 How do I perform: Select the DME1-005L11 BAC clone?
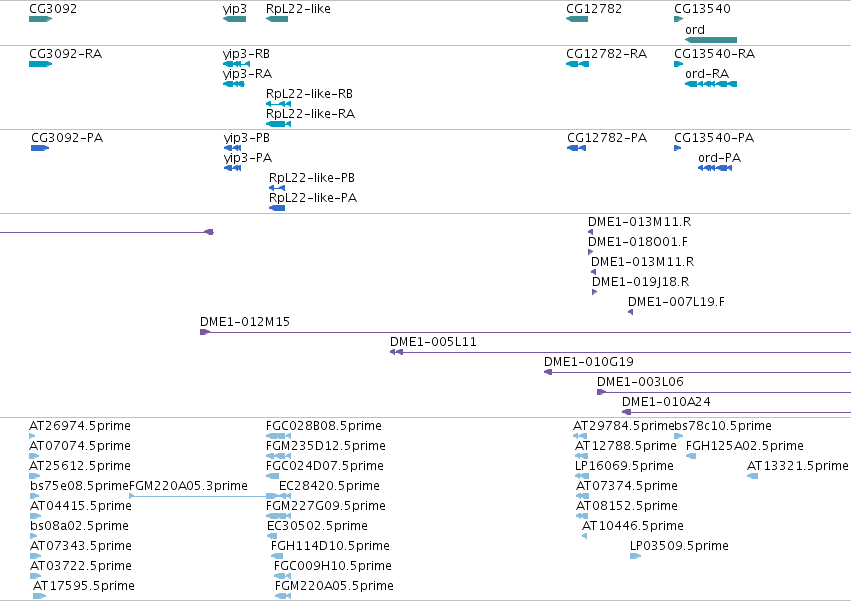click(x=620, y=353)
